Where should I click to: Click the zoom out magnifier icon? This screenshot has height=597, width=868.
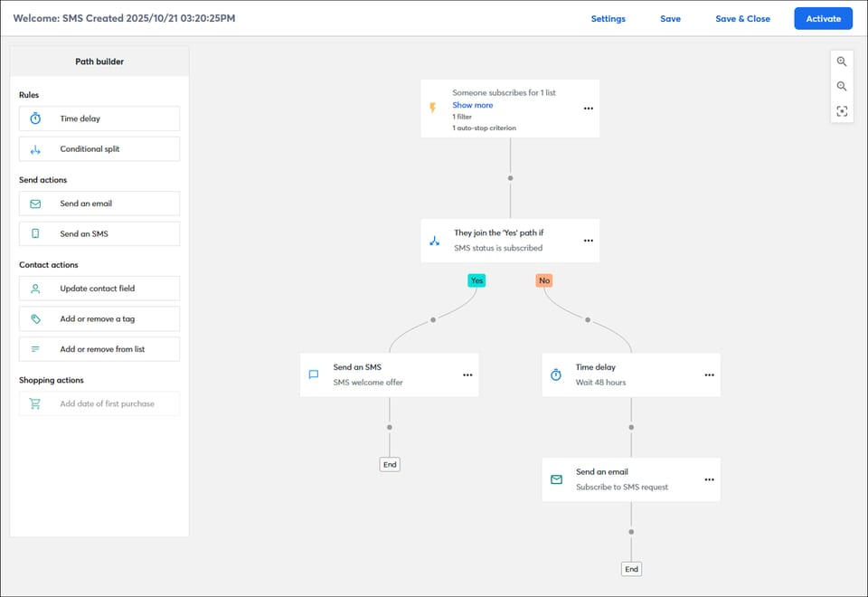(842, 87)
